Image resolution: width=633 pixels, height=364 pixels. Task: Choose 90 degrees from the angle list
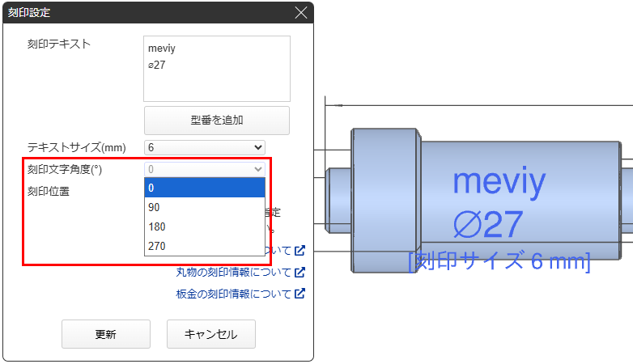click(204, 207)
